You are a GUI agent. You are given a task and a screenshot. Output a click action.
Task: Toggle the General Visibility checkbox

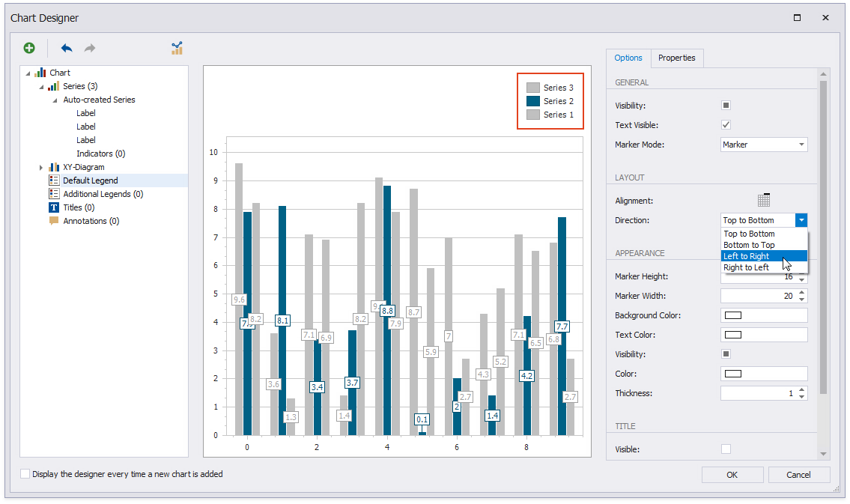pyautogui.click(x=726, y=106)
